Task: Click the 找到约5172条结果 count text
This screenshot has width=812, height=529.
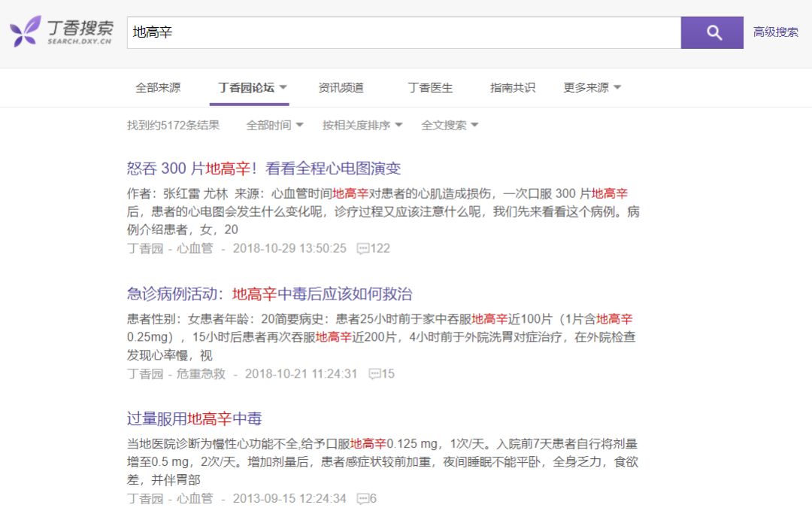Action: point(174,126)
